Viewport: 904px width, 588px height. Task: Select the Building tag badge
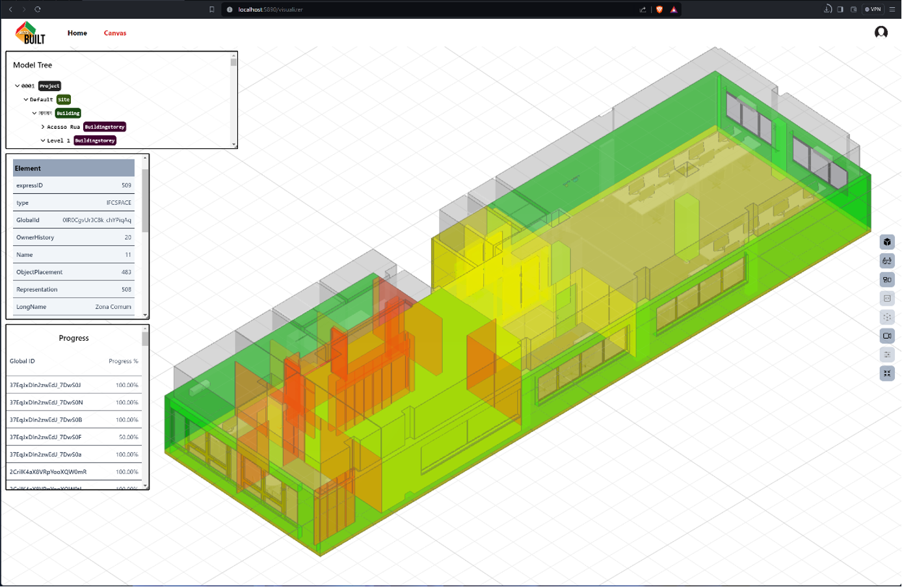(68, 113)
